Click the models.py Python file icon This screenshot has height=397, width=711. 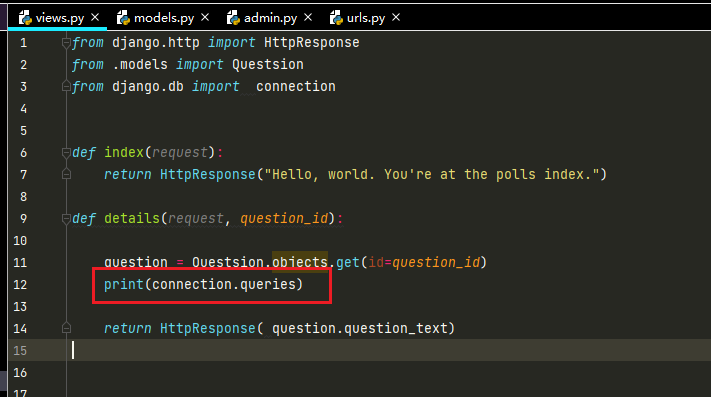pyautogui.click(x=123, y=18)
